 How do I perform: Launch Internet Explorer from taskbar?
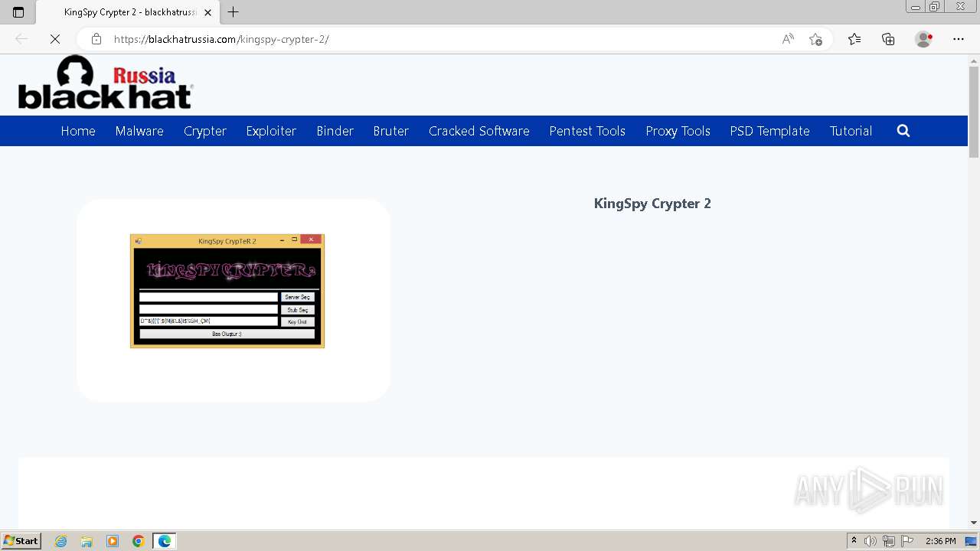click(x=61, y=541)
